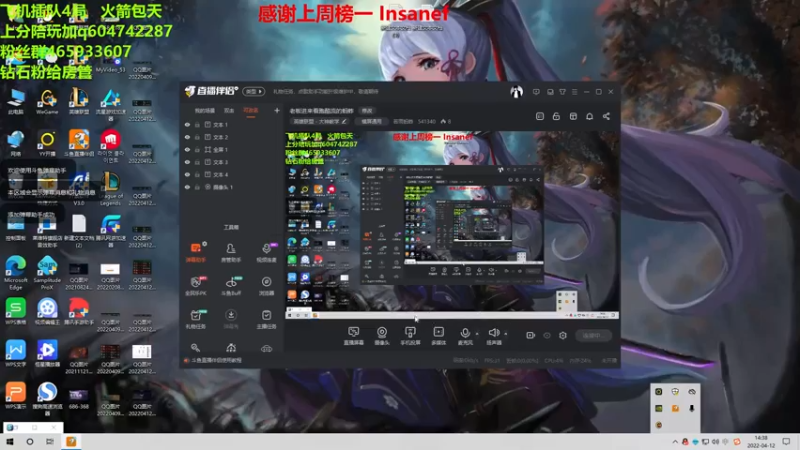800x450 pixels.
Task: Open the notification center icon on the taskbar
Action: tap(787, 442)
